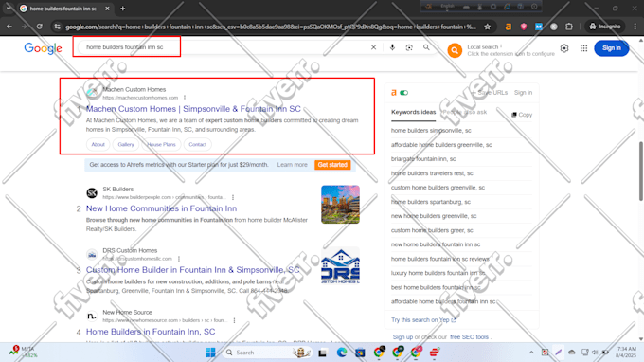The width and height of the screenshot is (644, 362).
Task: Open DRS Custom Homes logo thumbnail
Action: (340, 266)
